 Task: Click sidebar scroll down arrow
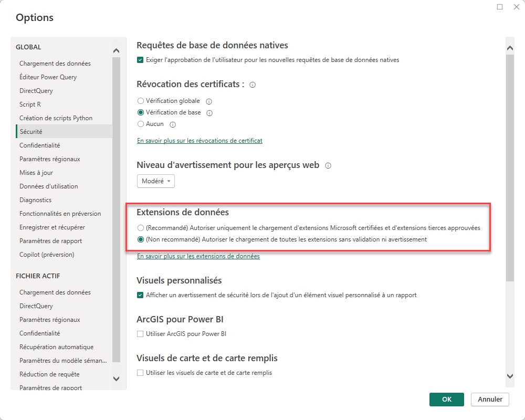[116, 379]
